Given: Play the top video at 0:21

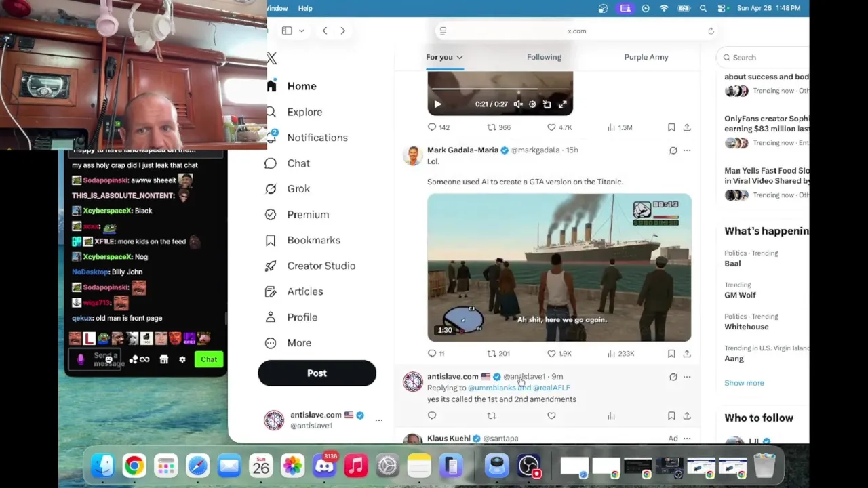Looking at the screenshot, I should pos(437,104).
